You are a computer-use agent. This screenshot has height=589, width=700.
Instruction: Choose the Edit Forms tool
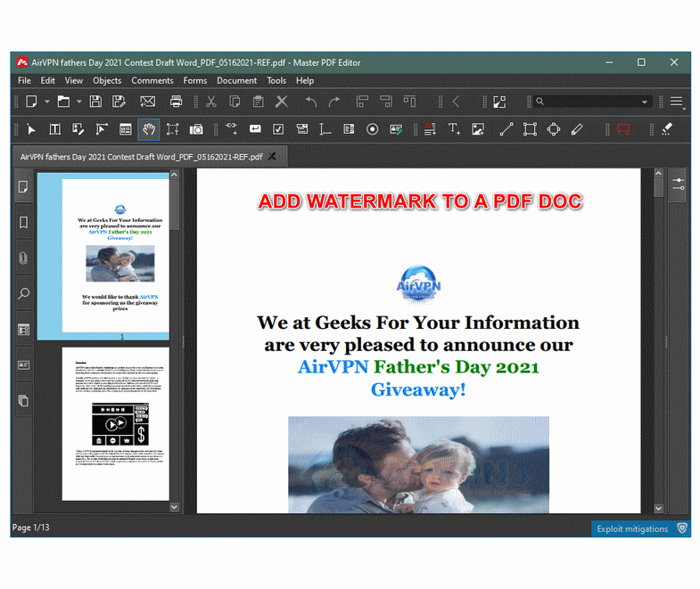click(126, 129)
